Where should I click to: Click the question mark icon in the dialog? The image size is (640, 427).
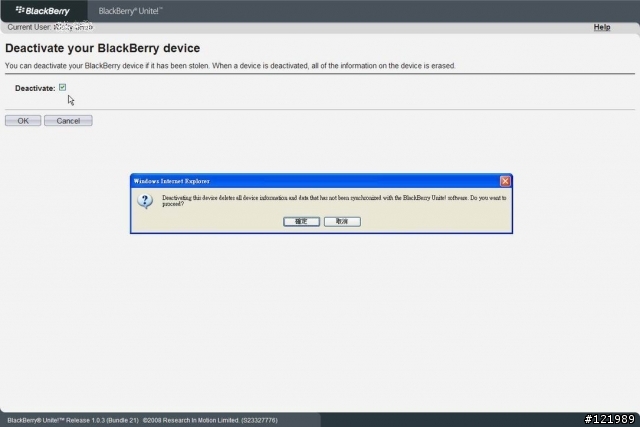tap(145, 201)
